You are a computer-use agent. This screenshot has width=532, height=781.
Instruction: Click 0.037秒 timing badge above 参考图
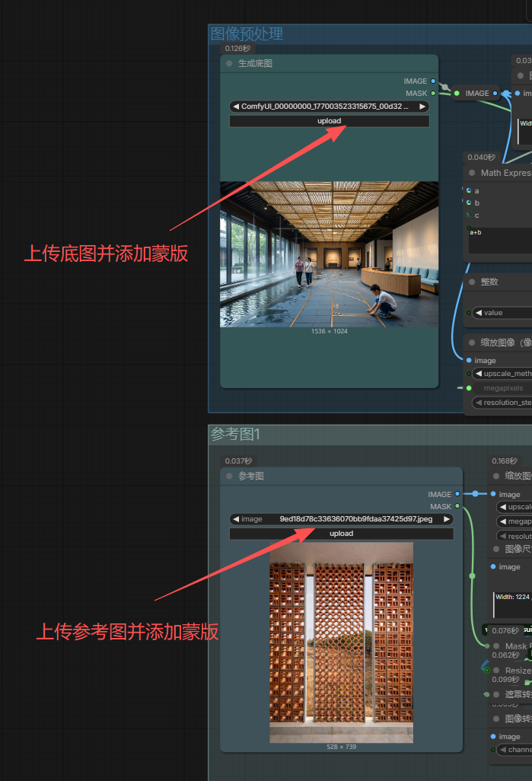(x=238, y=461)
